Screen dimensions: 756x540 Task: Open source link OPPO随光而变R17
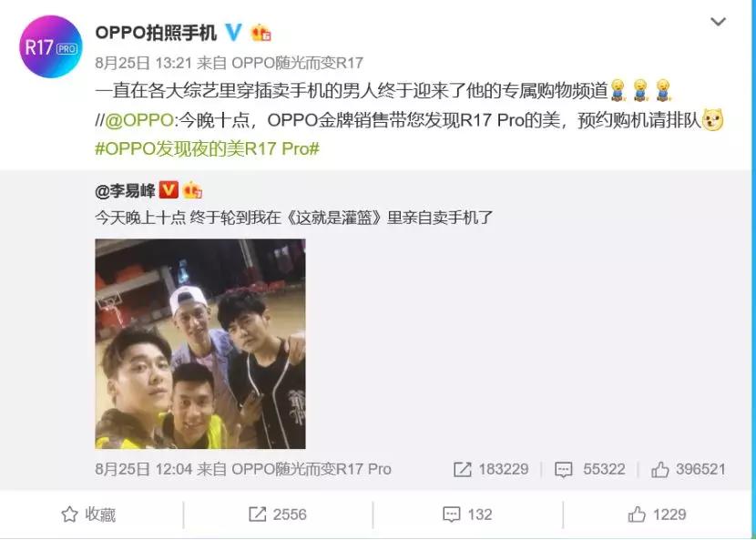pyautogui.click(x=298, y=63)
